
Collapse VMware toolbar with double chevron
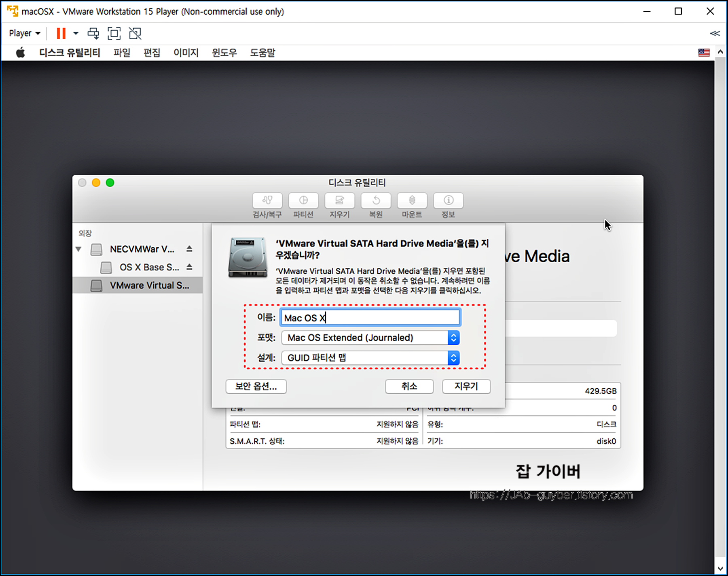(715, 33)
